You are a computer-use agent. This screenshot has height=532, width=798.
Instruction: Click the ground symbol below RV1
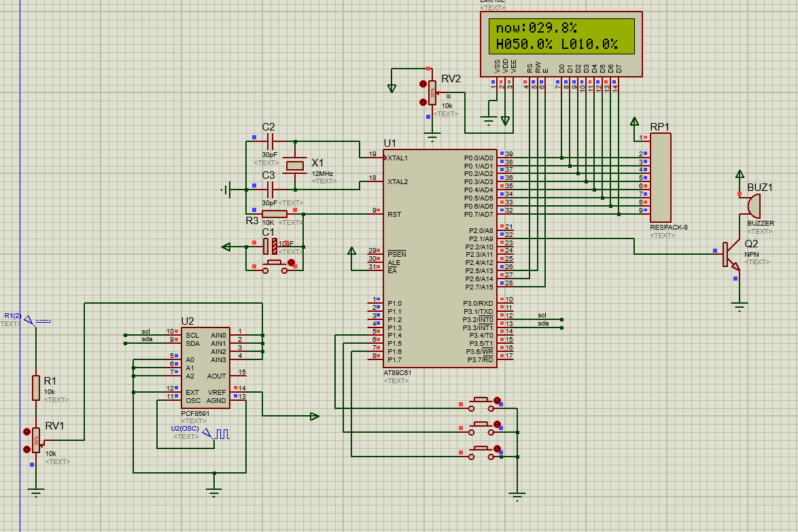35,493
